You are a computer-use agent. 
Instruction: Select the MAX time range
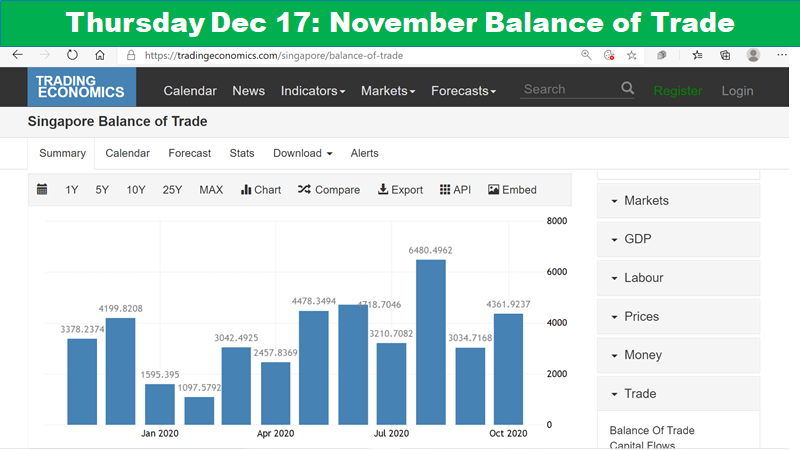(211, 190)
